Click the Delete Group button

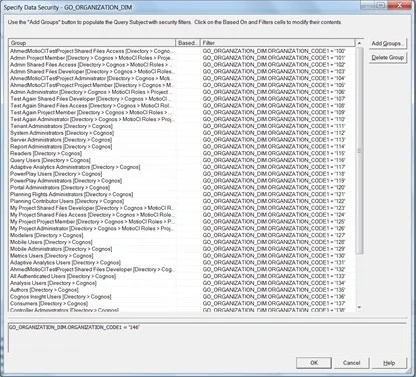[x=388, y=57]
